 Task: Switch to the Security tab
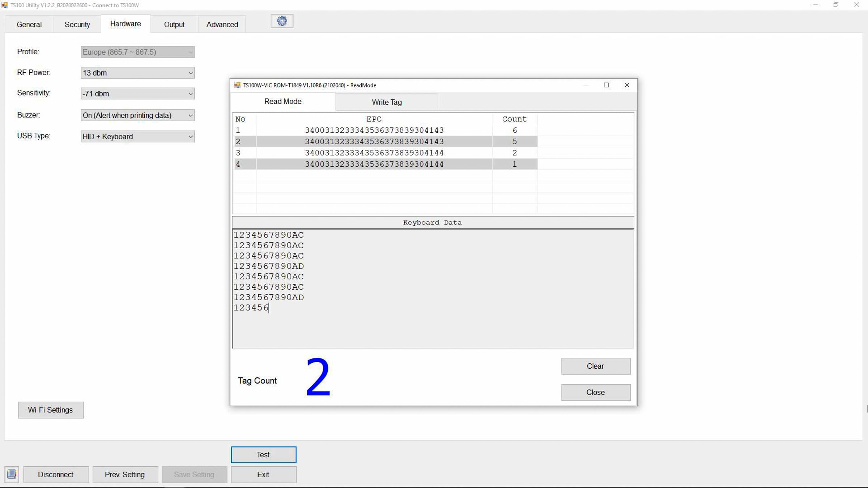tap(77, 25)
